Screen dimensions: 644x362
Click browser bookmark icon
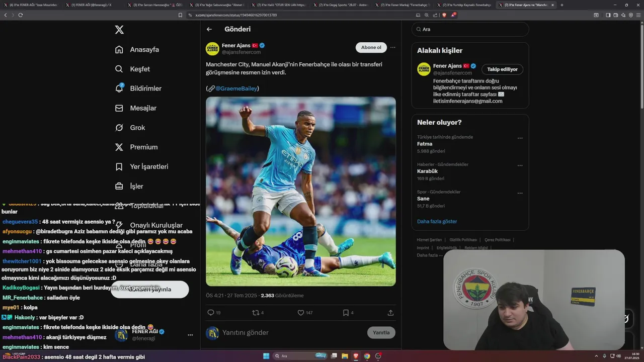(x=180, y=15)
